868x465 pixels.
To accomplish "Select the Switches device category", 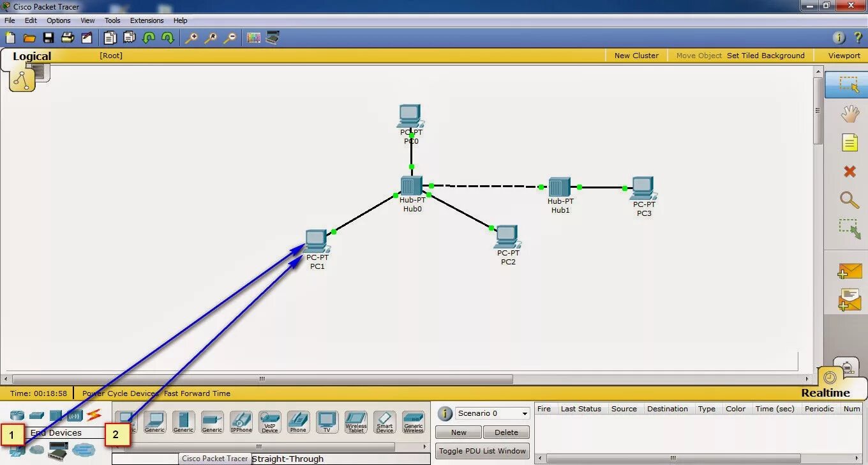I will tap(36, 415).
